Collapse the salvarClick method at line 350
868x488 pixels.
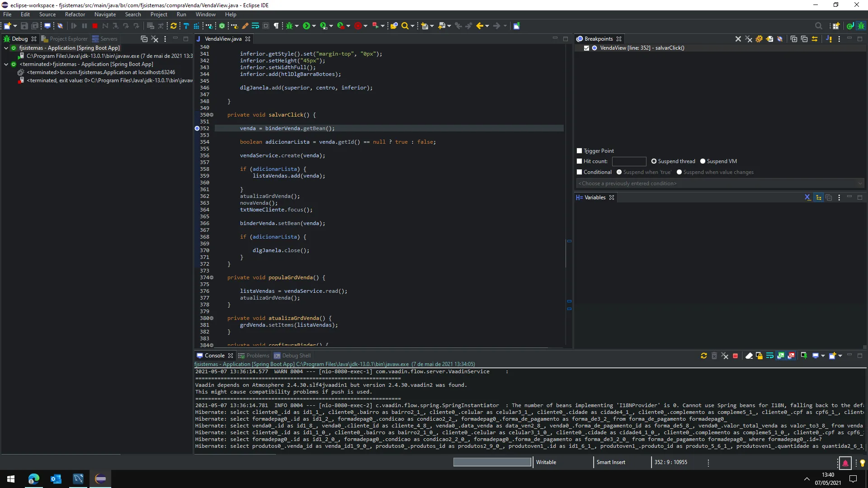pos(212,115)
